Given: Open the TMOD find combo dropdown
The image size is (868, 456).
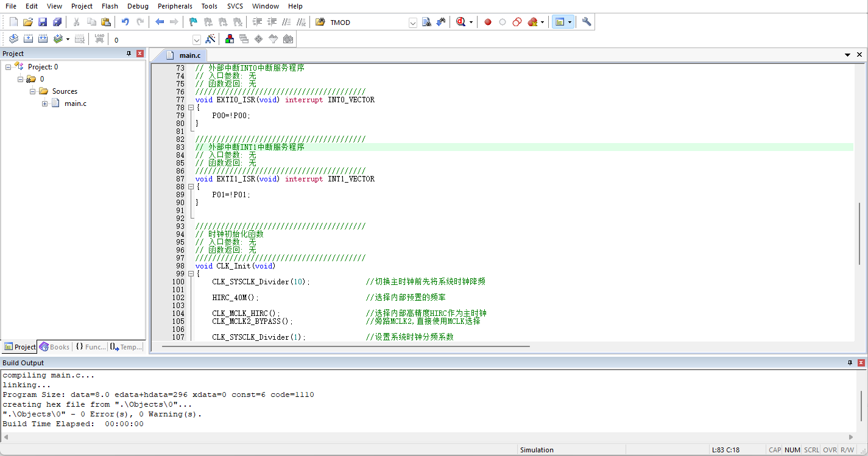Looking at the screenshot, I should point(412,23).
